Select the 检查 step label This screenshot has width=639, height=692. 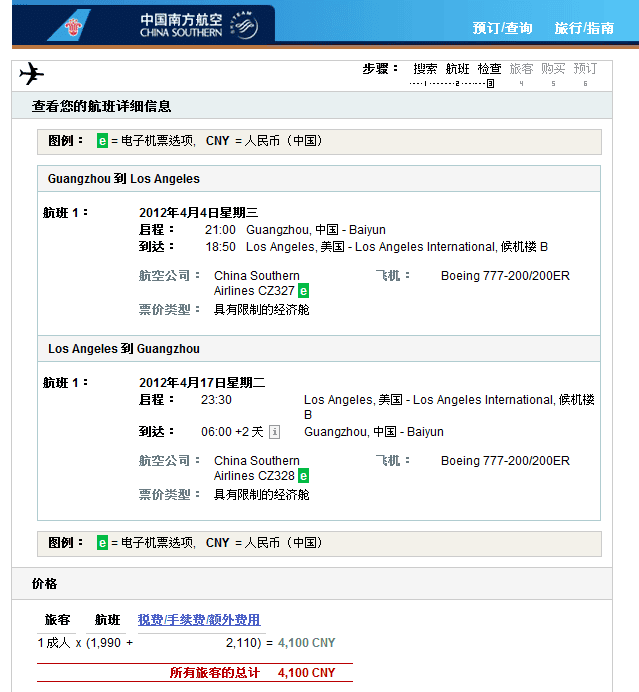pyautogui.click(x=489, y=69)
